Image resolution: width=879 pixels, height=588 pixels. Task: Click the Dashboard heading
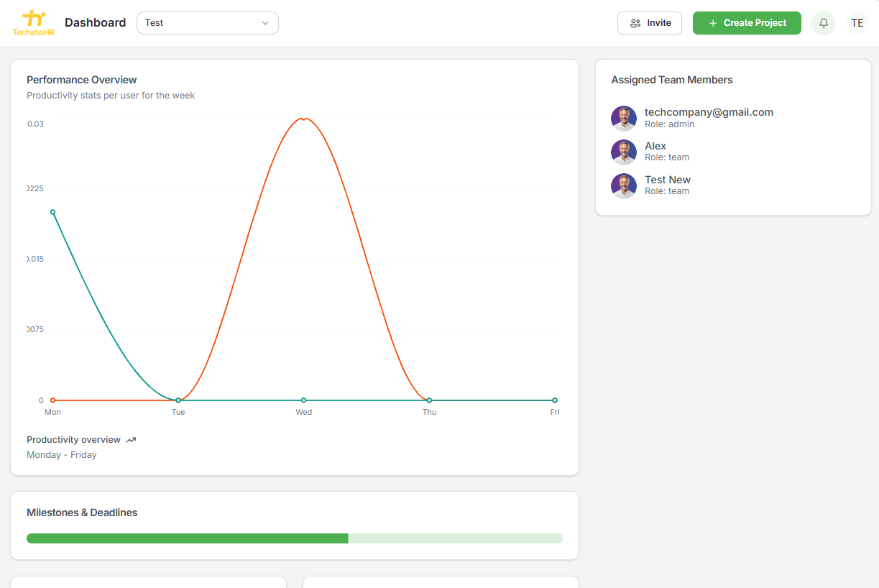tap(95, 22)
